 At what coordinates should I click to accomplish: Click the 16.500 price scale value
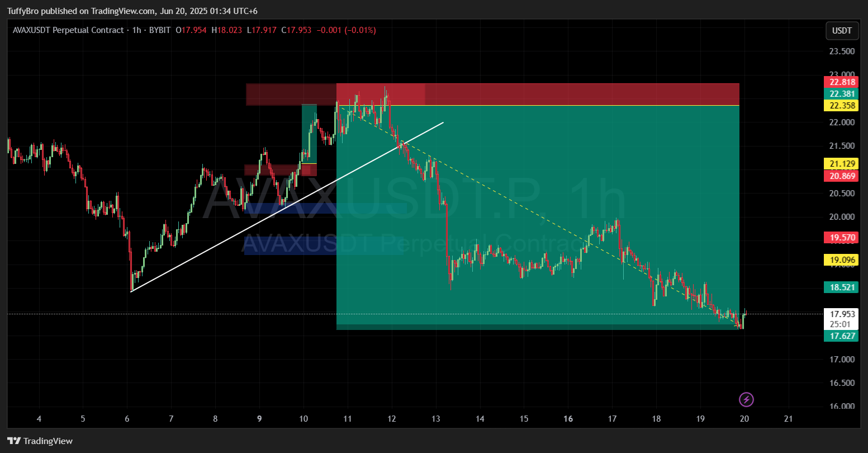pyautogui.click(x=842, y=383)
